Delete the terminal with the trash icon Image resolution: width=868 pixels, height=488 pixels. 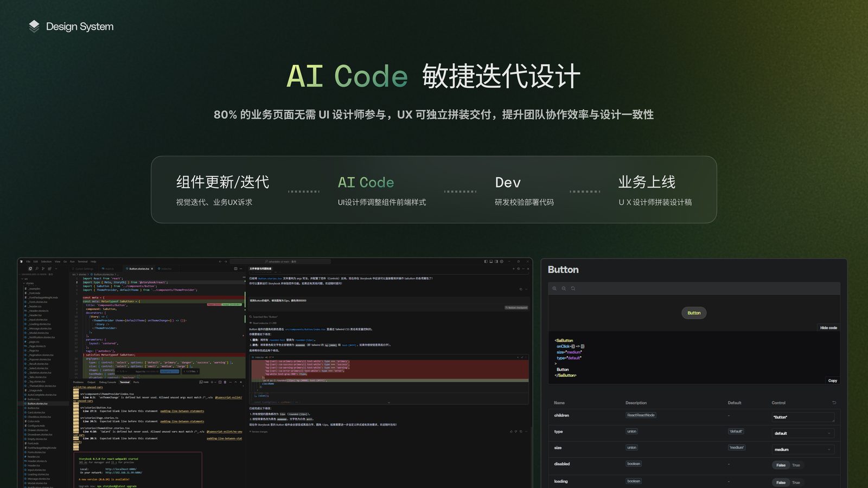click(225, 382)
